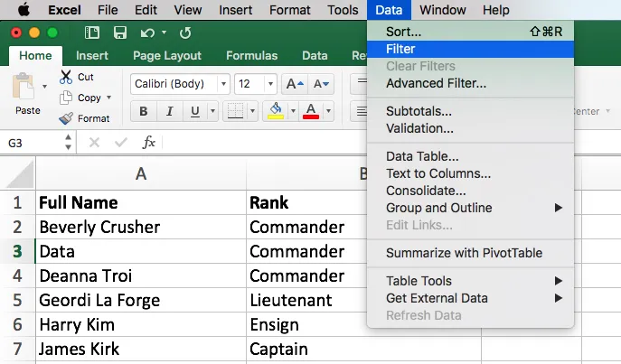Open the View menu in menu bar

[x=188, y=10]
